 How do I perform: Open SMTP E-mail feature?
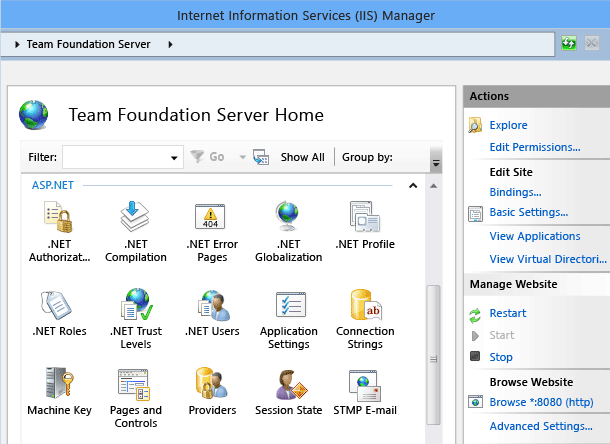(x=364, y=384)
